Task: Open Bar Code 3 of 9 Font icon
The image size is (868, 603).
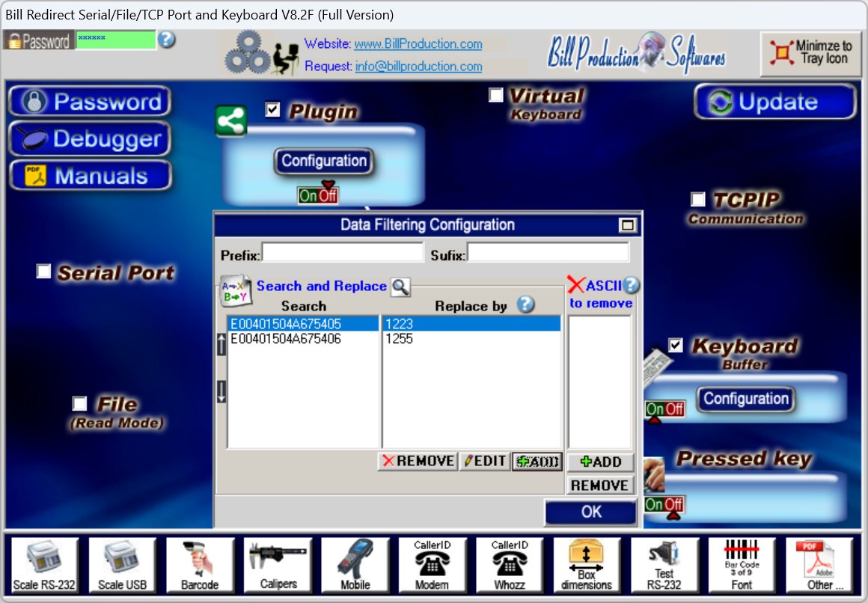Action: tap(742, 565)
